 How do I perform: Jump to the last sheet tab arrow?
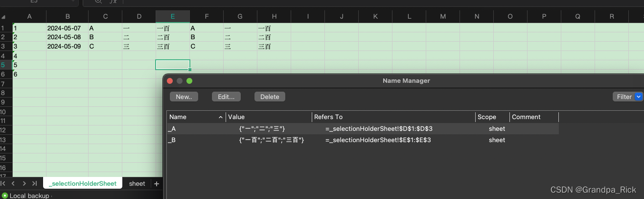point(34,183)
